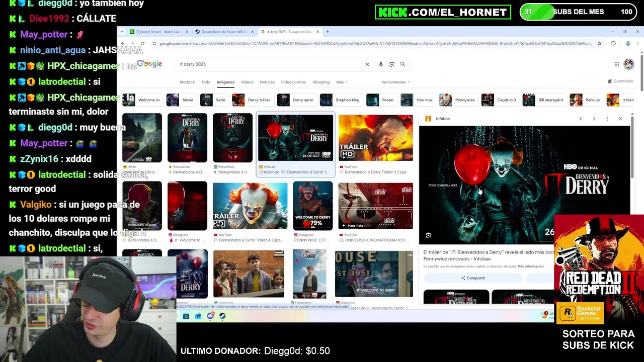
Task: Bookmark this page with the star icon
Action: click(x=599, y=44)
